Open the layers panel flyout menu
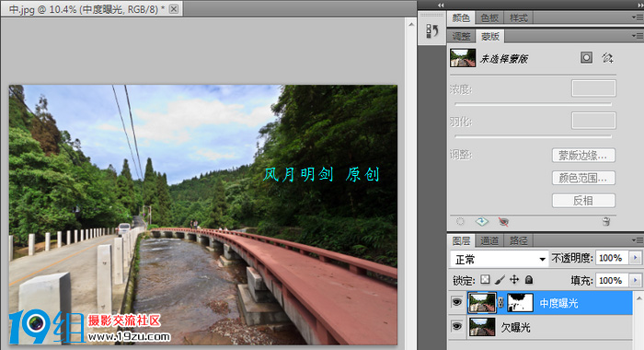The width and height of the screenshot is (644, 350). tap(638, 240)
